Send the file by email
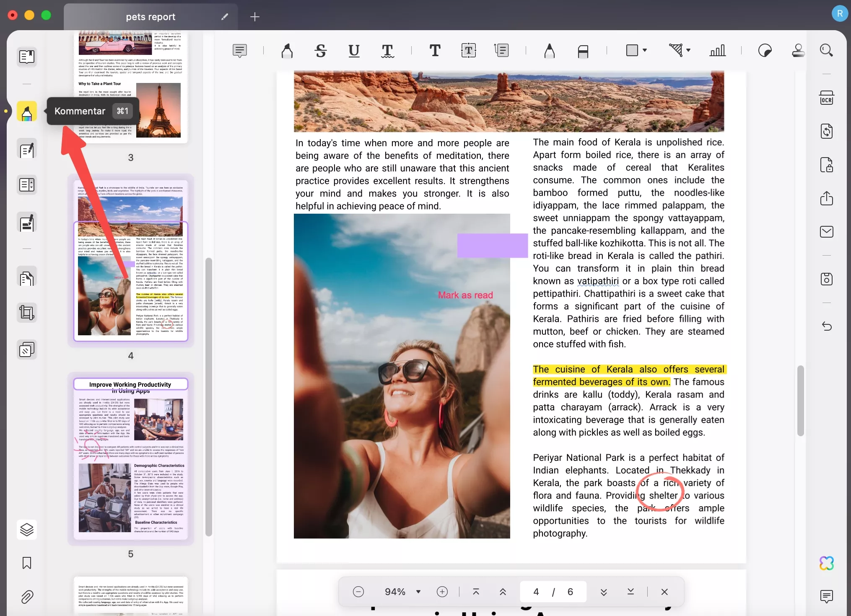 [827, 232]
